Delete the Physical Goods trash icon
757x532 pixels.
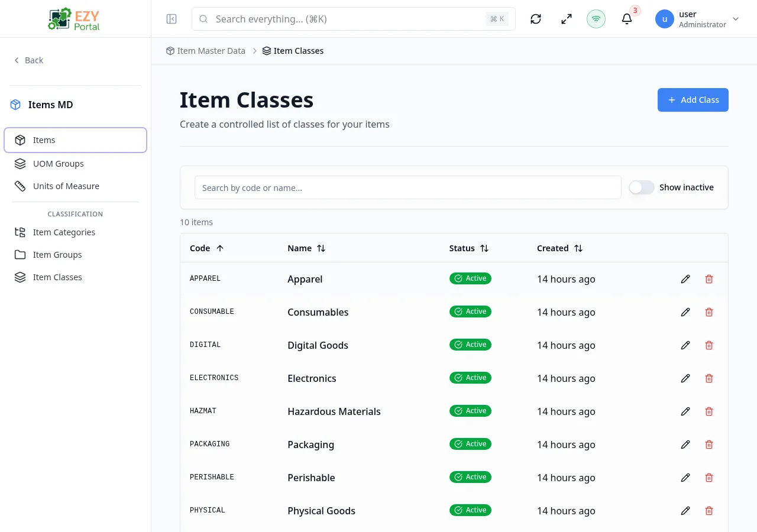click(709, 511)
